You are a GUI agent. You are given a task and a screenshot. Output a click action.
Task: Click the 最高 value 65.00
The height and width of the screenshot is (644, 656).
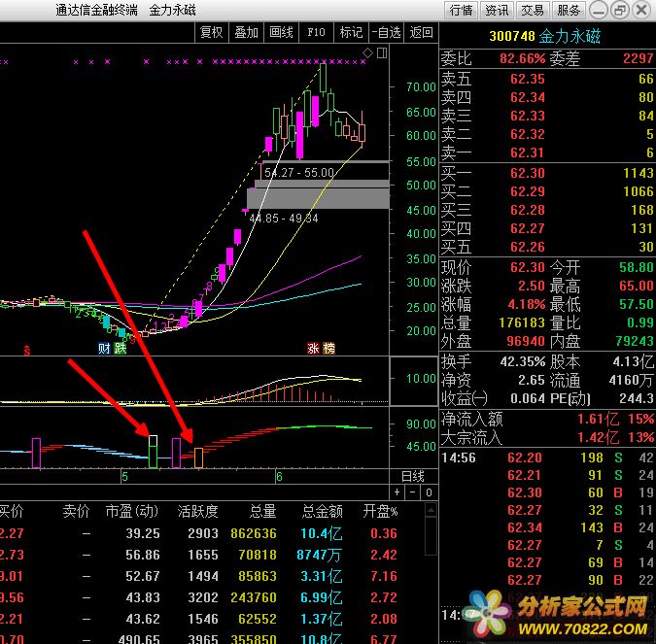pyautogui.click(x=636, y=286)
